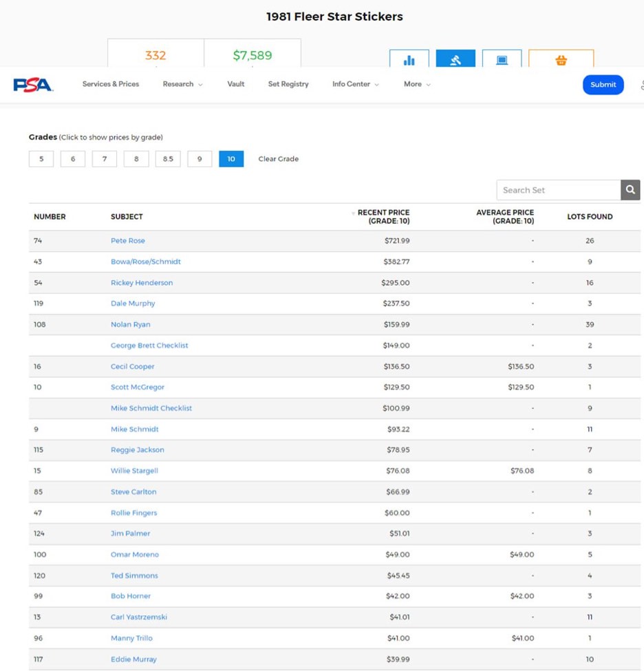The image size is (644, 671).
Task: Open Cecil Cooper card link
Action: tap(133, 367)
